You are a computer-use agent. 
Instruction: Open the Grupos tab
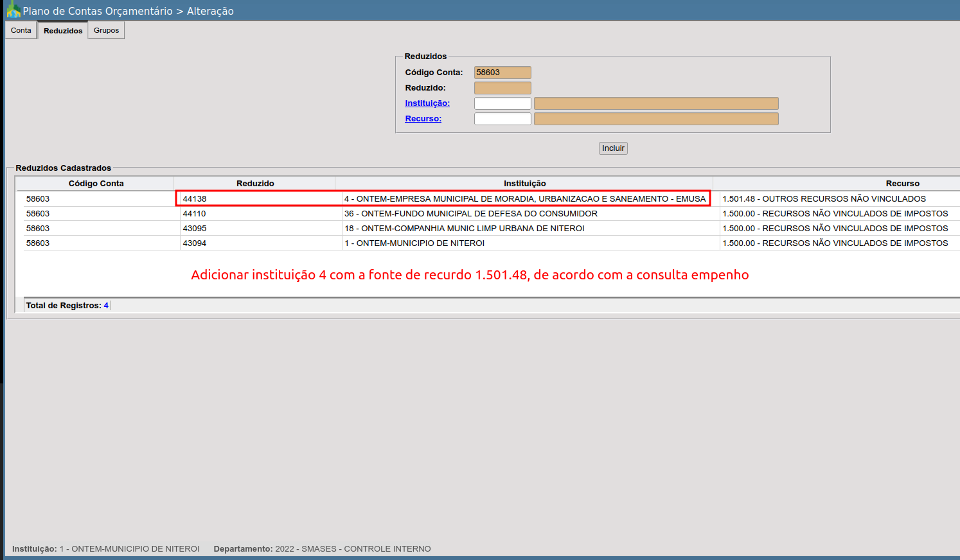coord(106,31)
